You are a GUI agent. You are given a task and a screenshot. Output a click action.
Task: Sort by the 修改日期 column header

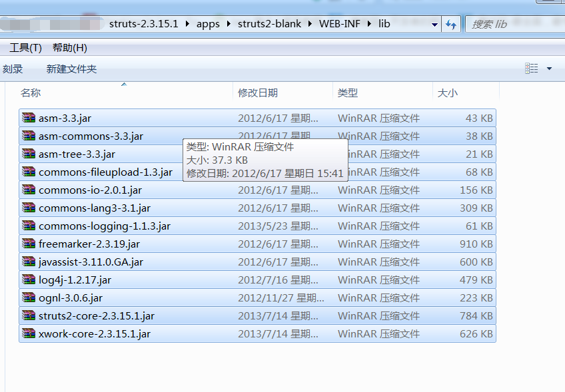258,93
